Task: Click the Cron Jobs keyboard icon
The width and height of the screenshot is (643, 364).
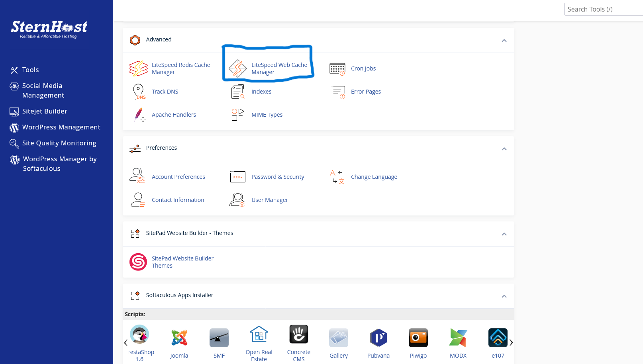Action: pyautogui.click(x=337, y=69)
